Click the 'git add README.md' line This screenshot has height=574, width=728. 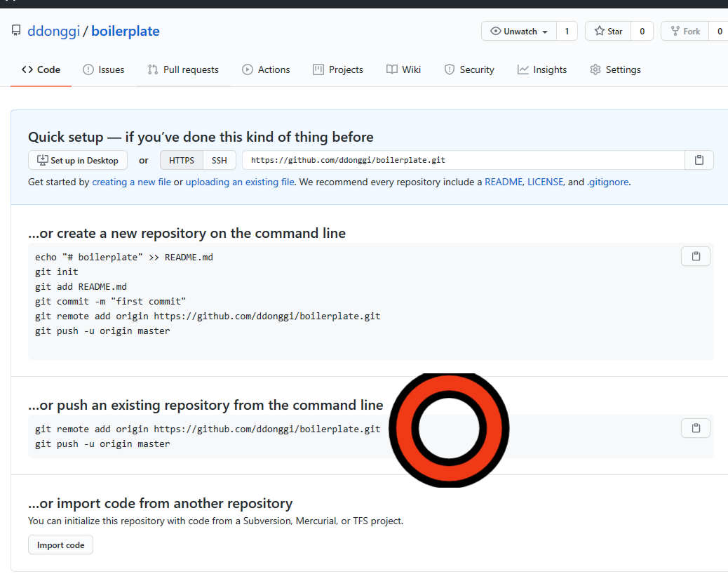click(x=81, y=287)
